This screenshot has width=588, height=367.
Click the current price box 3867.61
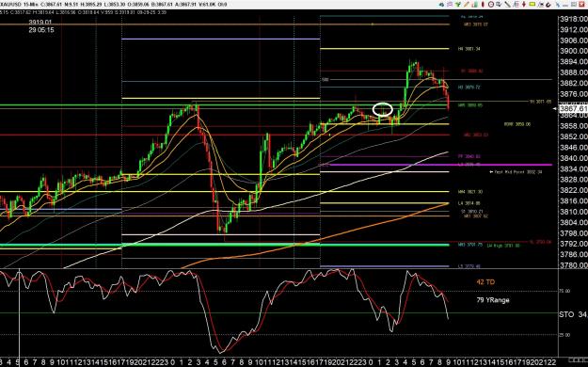pyautogui.click(x=573, y=109)
